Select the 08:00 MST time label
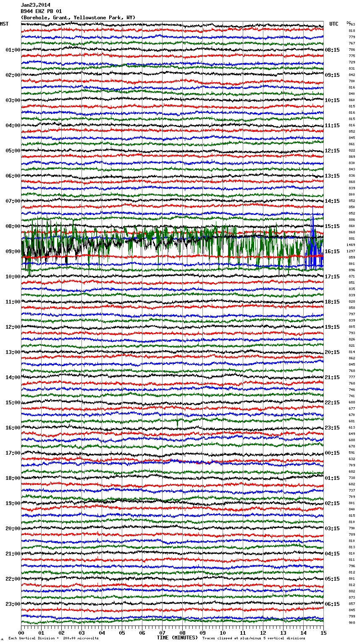 (x=13, y=226)
